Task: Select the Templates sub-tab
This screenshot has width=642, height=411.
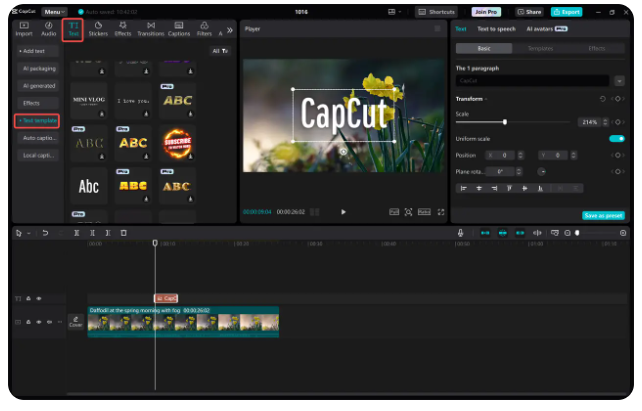Action: (x=540, y=48)
